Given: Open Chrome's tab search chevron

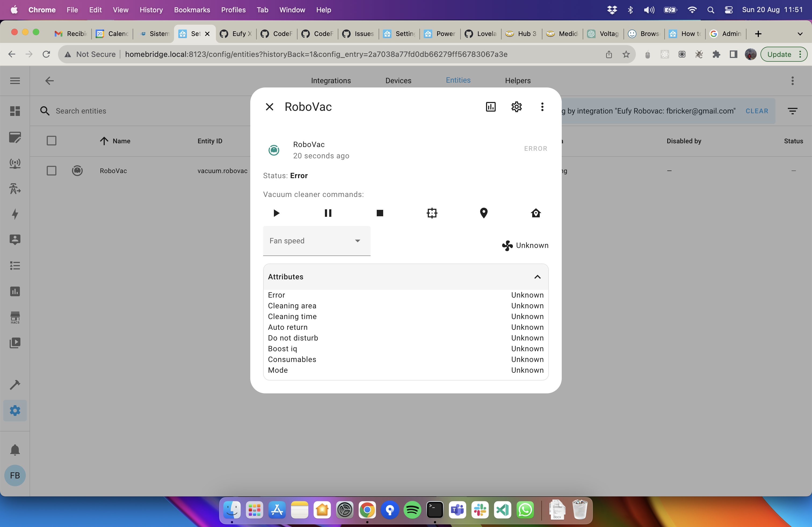Looking at the screenshot, I should 800,34.
